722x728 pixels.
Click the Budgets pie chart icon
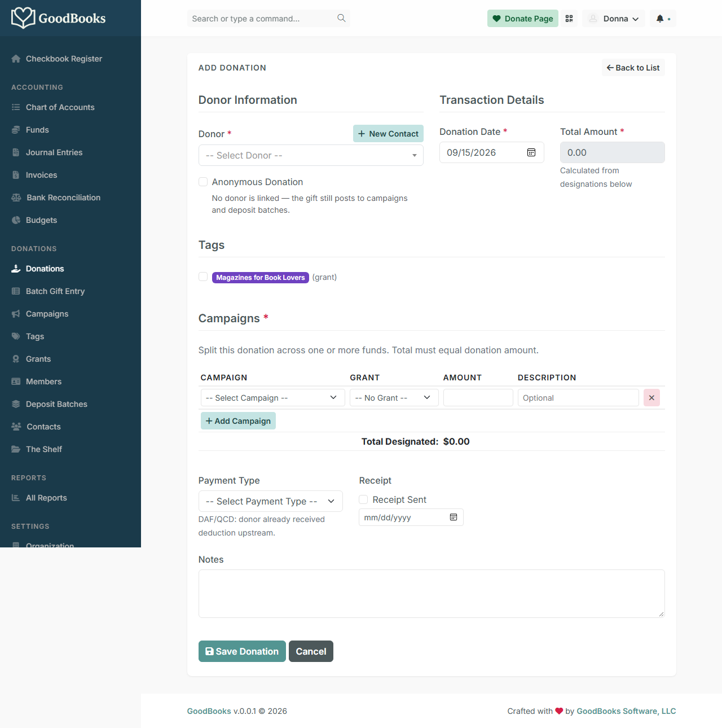[16, 220]
